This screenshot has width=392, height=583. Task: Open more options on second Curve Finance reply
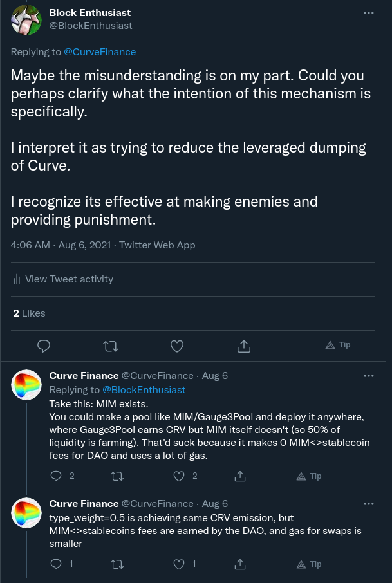coord(368,503)
